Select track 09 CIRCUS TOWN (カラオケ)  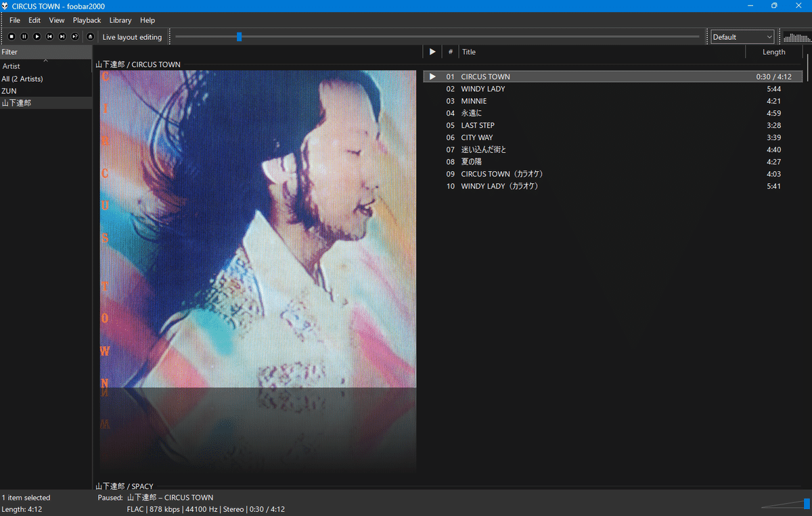tap(613, 174)
